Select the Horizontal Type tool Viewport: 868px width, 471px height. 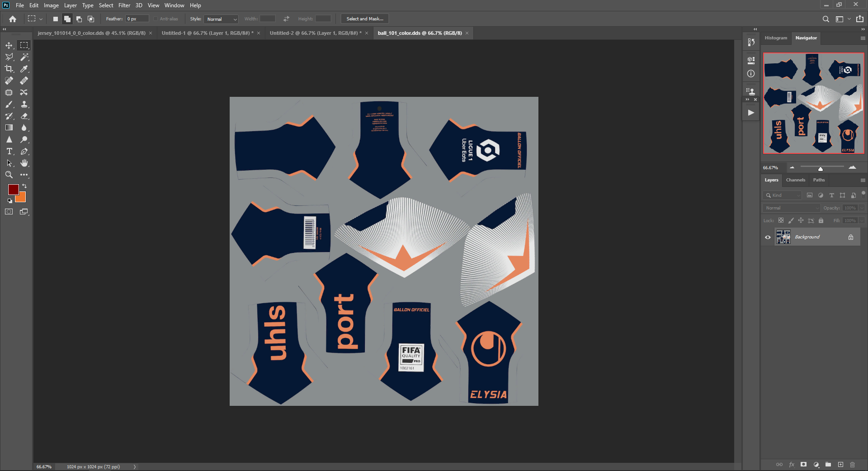pyautogui.click(x=9, y=151)
